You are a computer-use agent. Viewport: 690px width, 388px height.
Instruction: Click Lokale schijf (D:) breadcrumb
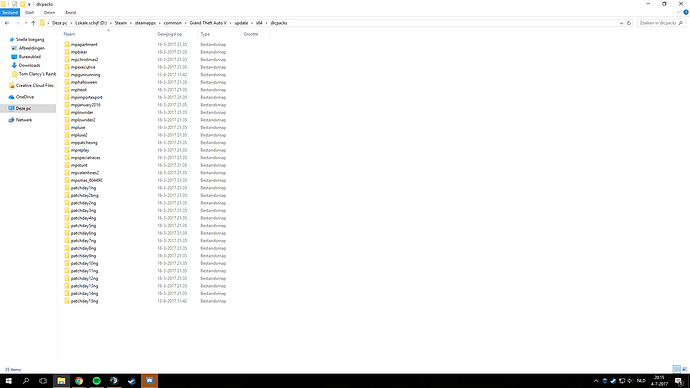pyautogui.click(x=91, y=23)
